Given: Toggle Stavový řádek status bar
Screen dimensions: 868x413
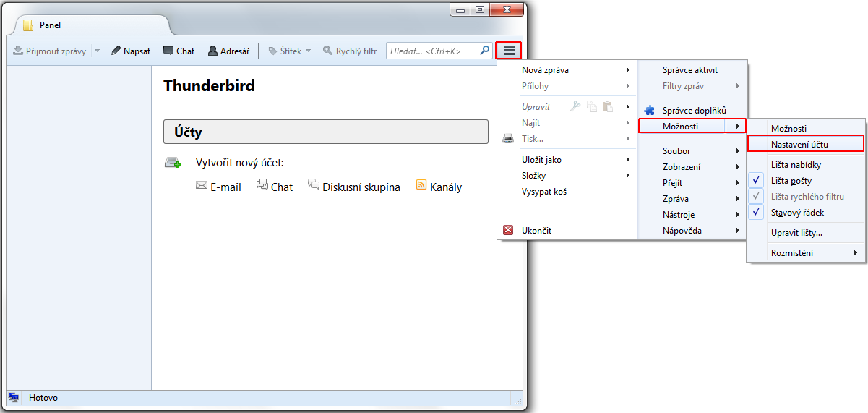Looking at the screenshot, I should pyautogui.click(x=806, y=213).
